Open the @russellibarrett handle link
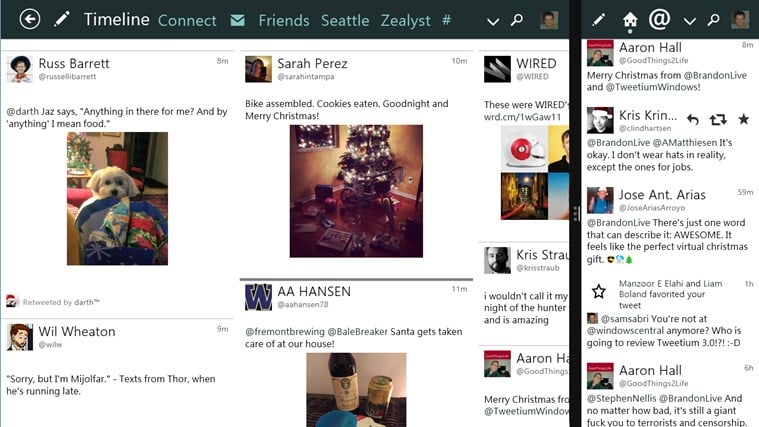Screen dimensions: 759x427 (67, 76)
